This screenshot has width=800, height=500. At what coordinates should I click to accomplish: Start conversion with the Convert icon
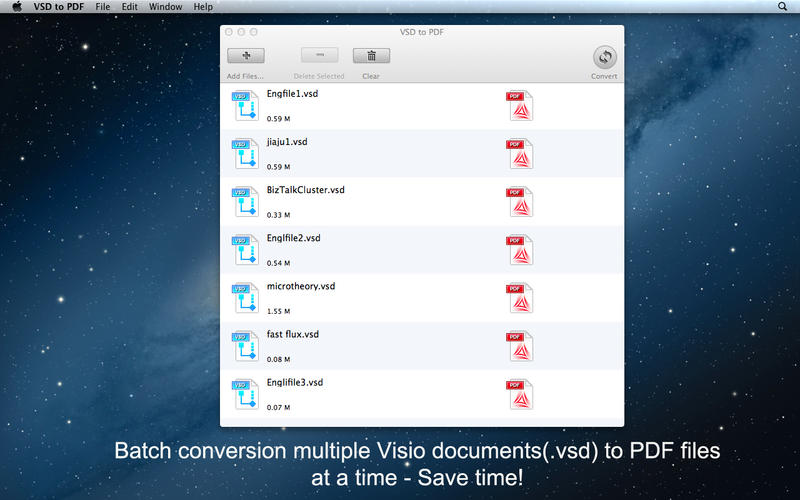[x=605, y=57]
